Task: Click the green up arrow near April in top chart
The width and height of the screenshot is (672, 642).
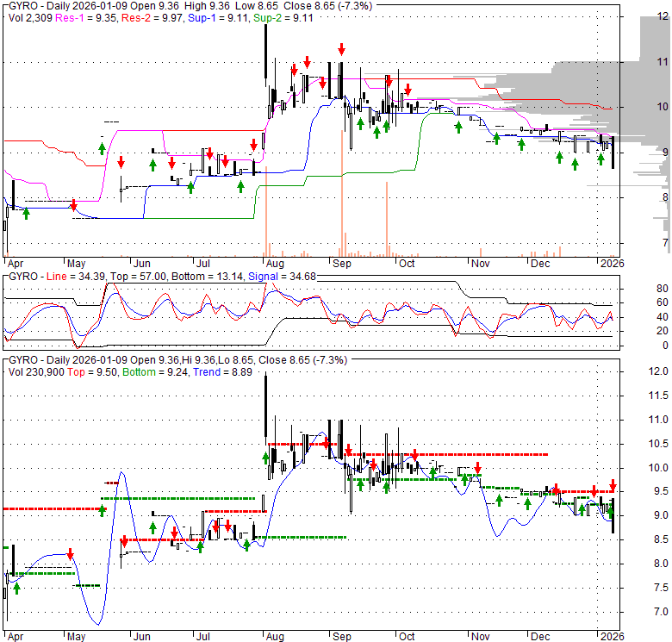Action: [x=26, y=213]
